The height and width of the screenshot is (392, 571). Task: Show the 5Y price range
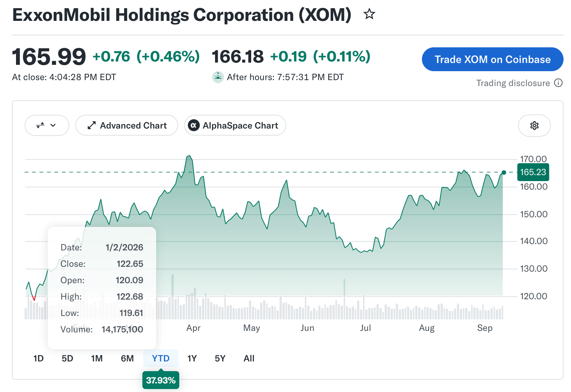point(220,358)
